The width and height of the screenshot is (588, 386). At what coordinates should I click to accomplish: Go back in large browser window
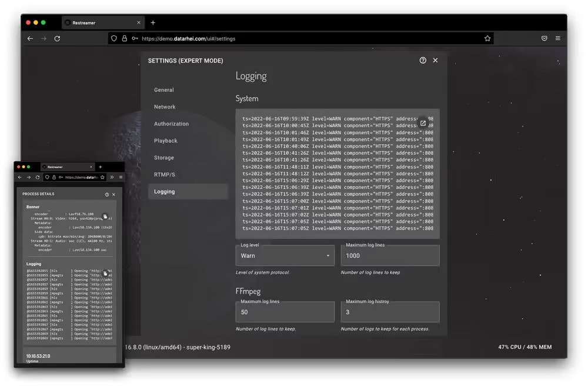[31, 39]
